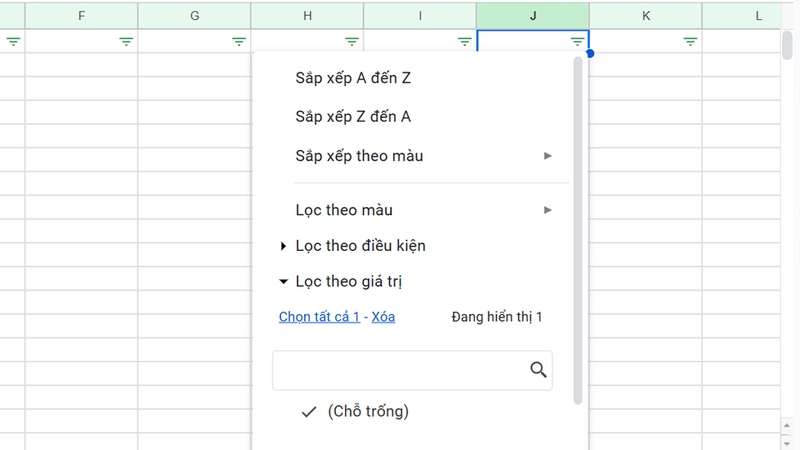Select column K header
The width and height of the screenshot is (800, 450).
click(x=646, y=16)
